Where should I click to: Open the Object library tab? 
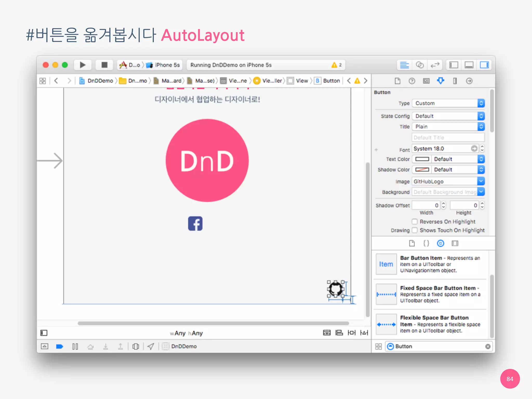pyautogui.click(x=441, y=243)
